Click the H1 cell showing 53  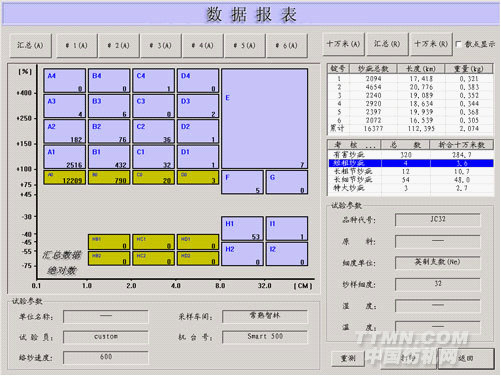[242, 229]
